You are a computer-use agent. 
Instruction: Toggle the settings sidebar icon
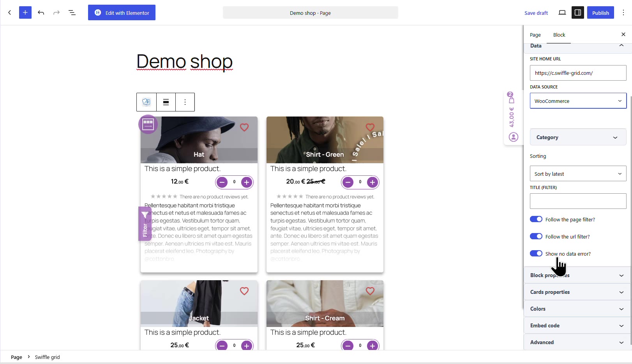[578, 12]
